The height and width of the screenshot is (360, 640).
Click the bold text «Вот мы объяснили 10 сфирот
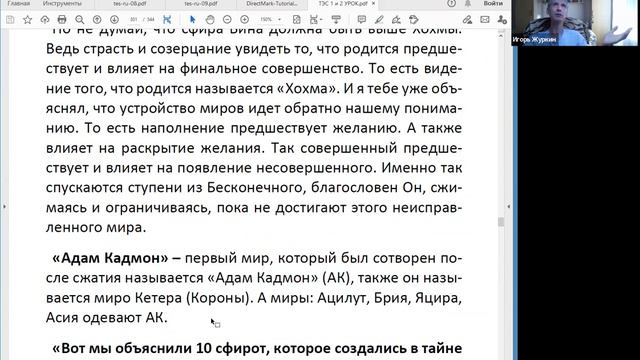(x=161, y=349)
